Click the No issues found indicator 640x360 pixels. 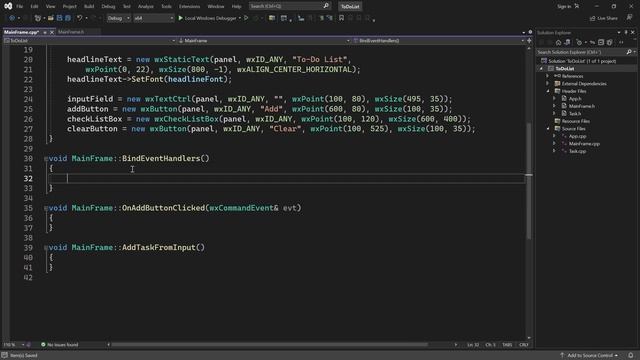pos(60,345)
